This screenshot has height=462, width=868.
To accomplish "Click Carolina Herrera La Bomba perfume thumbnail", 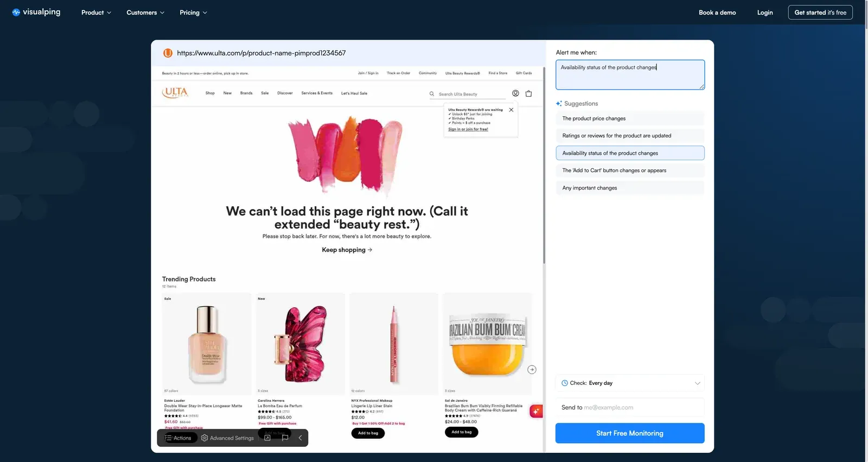I will [300, 344].
